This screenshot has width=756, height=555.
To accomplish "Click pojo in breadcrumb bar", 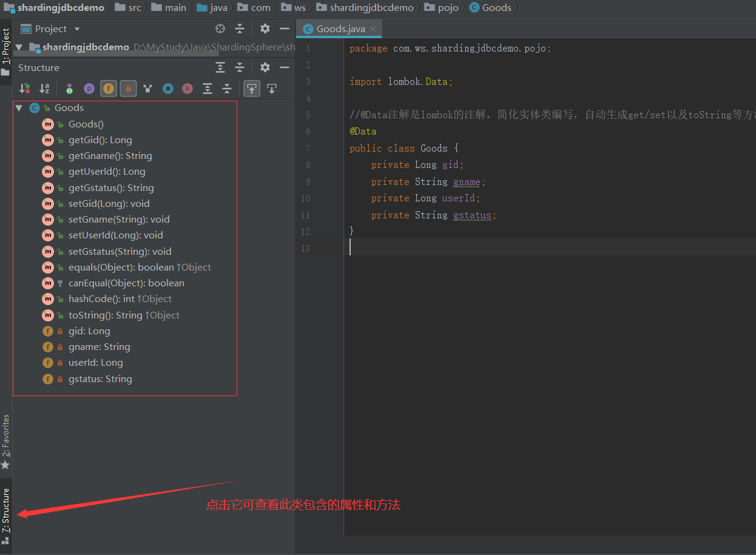I will coord(441,8).
